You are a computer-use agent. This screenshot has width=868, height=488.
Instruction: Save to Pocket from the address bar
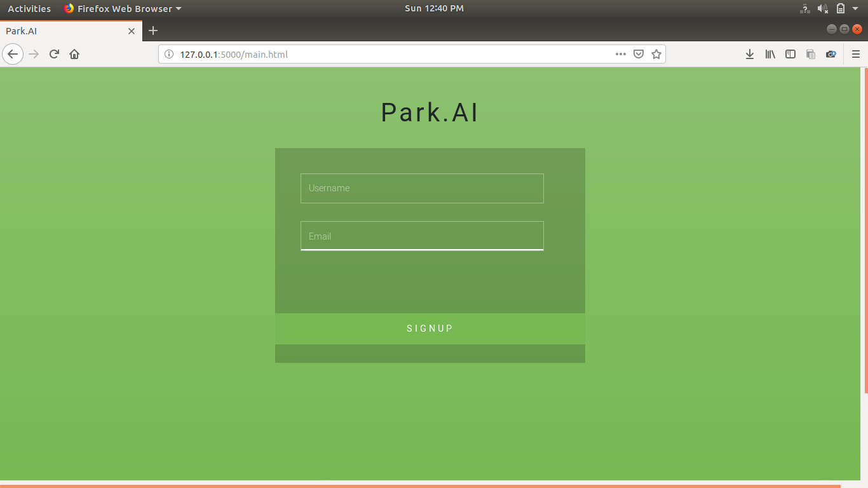(639, 54)
